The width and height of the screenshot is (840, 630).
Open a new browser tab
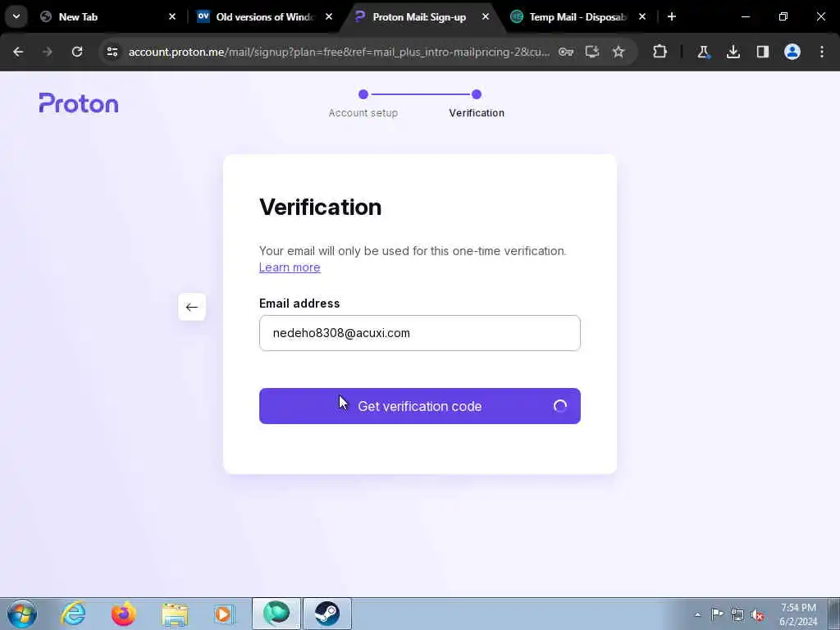pyautogui.click(x=672, y=17)
